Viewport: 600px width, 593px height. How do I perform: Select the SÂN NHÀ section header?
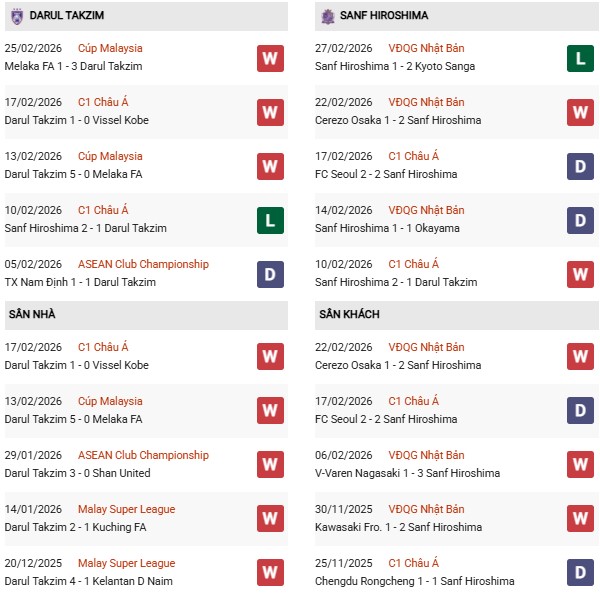(33, 314)
